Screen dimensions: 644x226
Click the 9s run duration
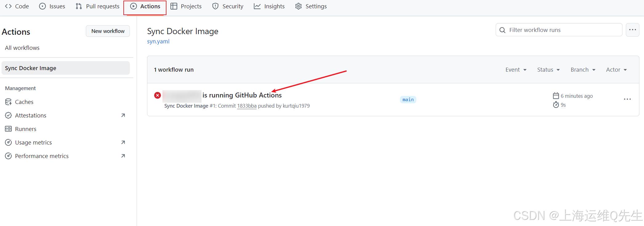tap(563, 105)
